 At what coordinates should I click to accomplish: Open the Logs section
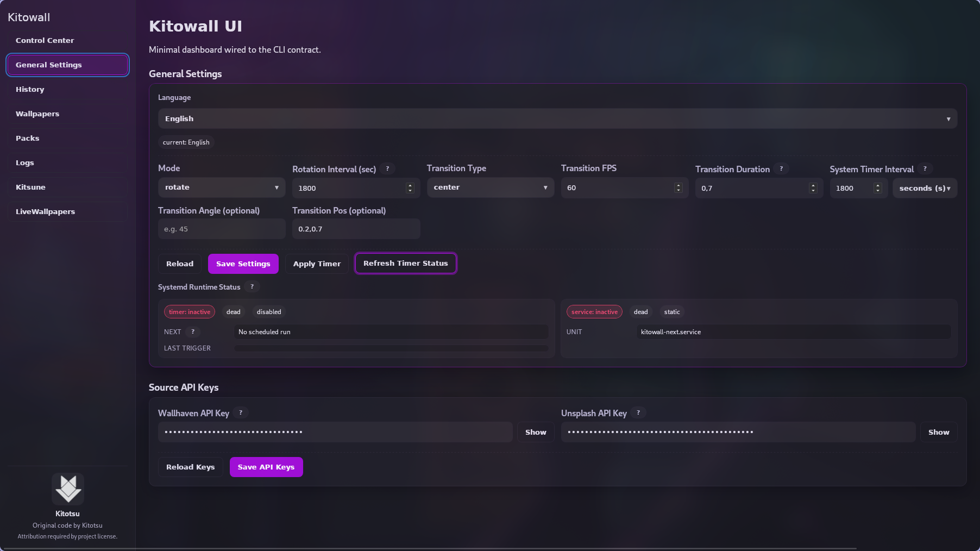(67, 162)
